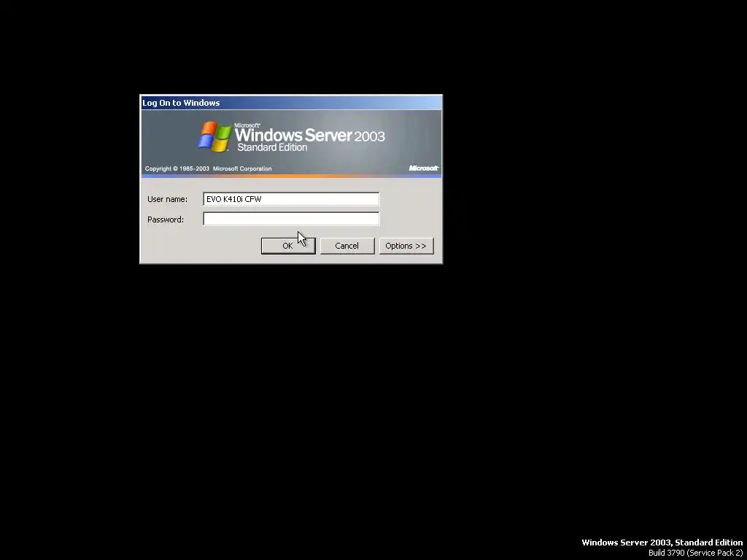The width and height of the screenshot is (747, 560).
Task: Click the Cancel button
Action: pyautogui.click(x=347, y=246)
